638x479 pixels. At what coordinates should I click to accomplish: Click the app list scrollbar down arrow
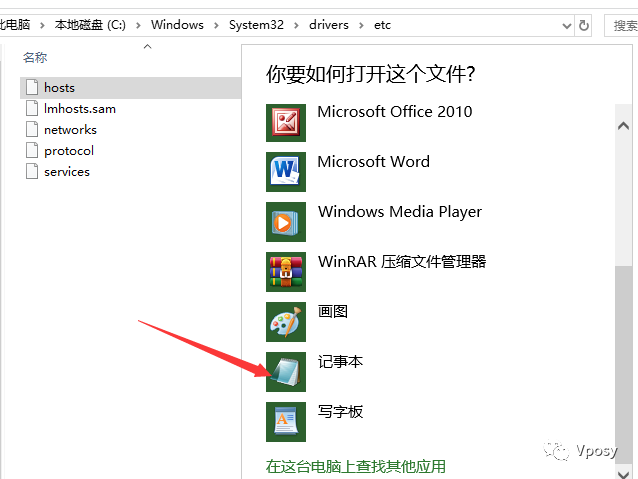click(623, 474)
